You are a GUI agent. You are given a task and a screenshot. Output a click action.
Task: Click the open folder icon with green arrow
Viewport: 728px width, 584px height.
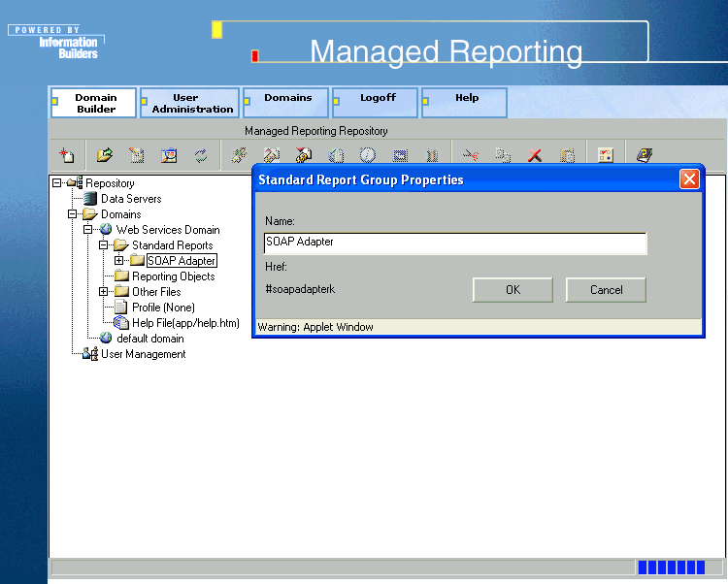(105, 155)
